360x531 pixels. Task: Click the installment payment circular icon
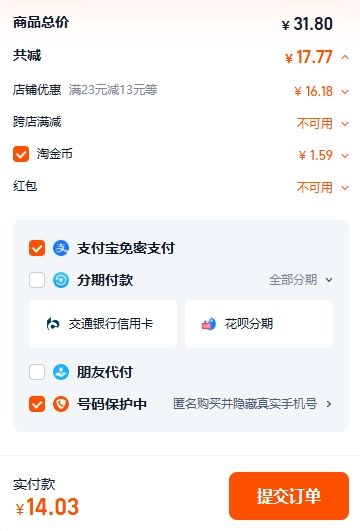(x=61, y=280)
